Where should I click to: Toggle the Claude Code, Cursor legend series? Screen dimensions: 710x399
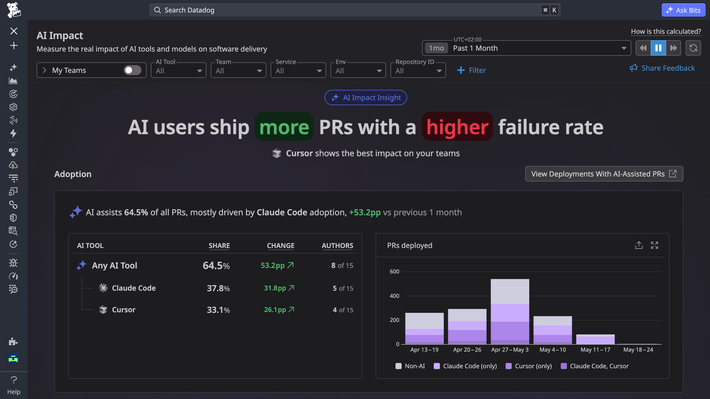click(595, 366)
